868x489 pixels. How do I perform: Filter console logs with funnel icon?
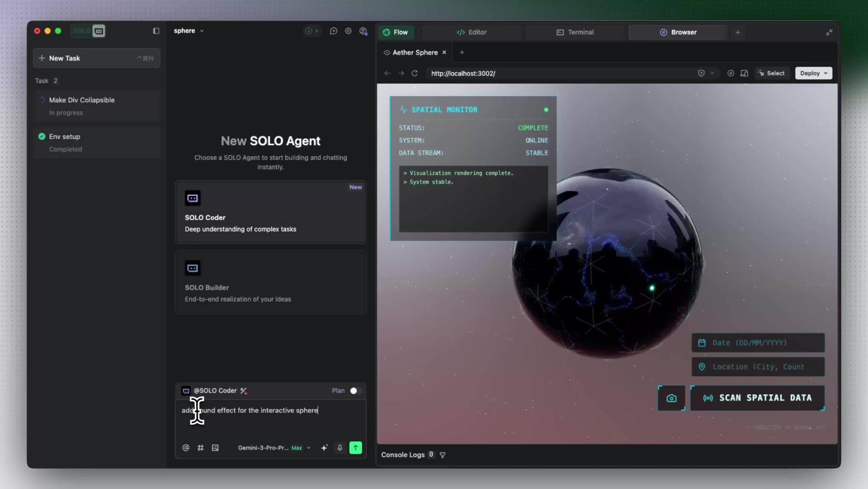coord(442,455)
